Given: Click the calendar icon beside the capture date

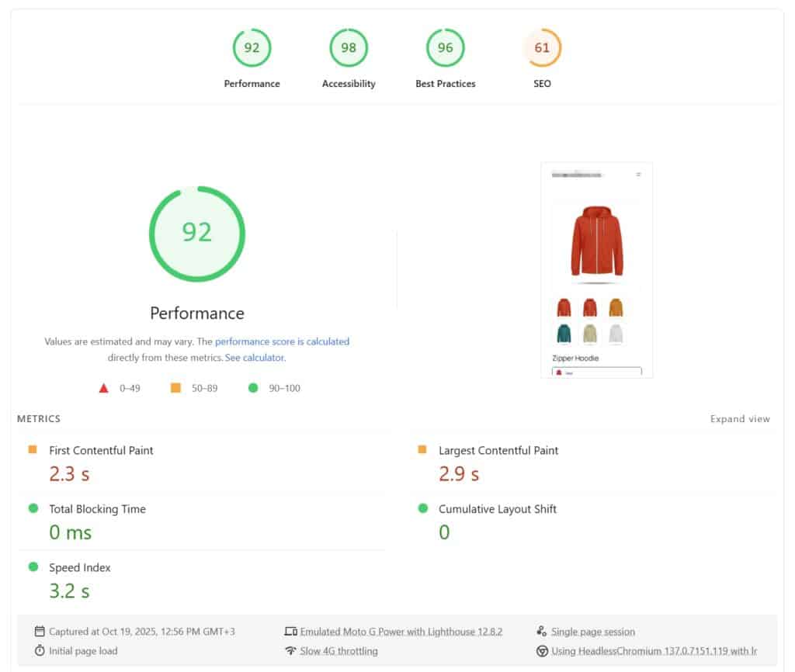Looking at the screenshot, I should [40, 631].
